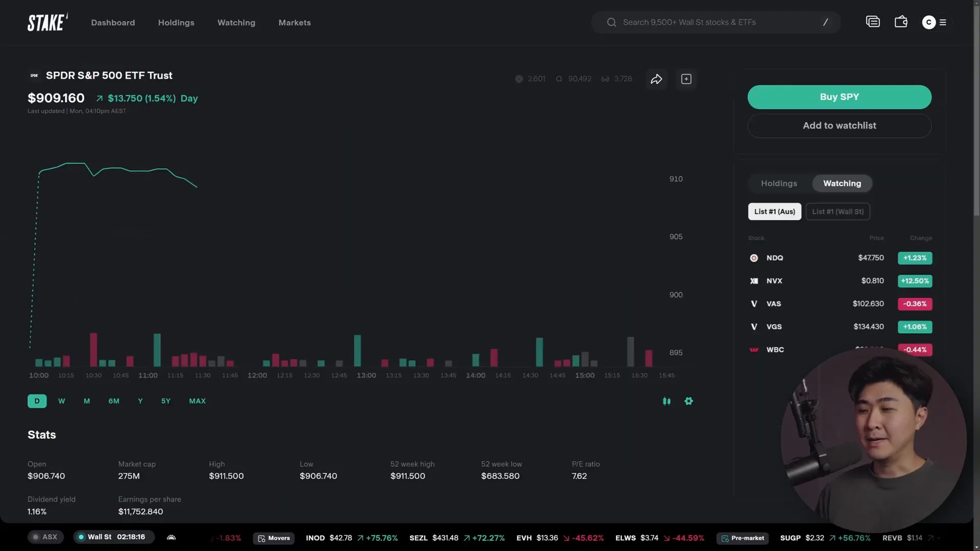Open the Holdings nav item
Viewport: 980px width, 551px height.
tap(176, 22)
